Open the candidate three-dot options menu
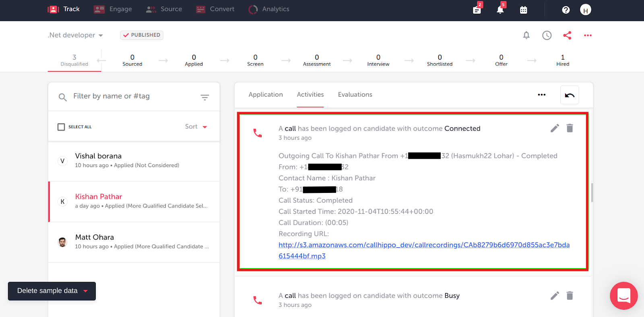Image resolution: width=644 pixels, height=317 pixels. point(542,95)
